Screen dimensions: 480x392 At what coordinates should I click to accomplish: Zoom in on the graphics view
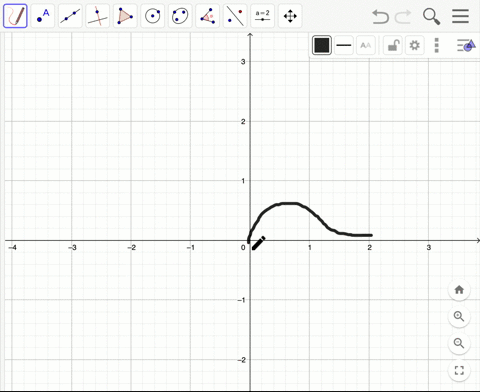click(459, 316)
